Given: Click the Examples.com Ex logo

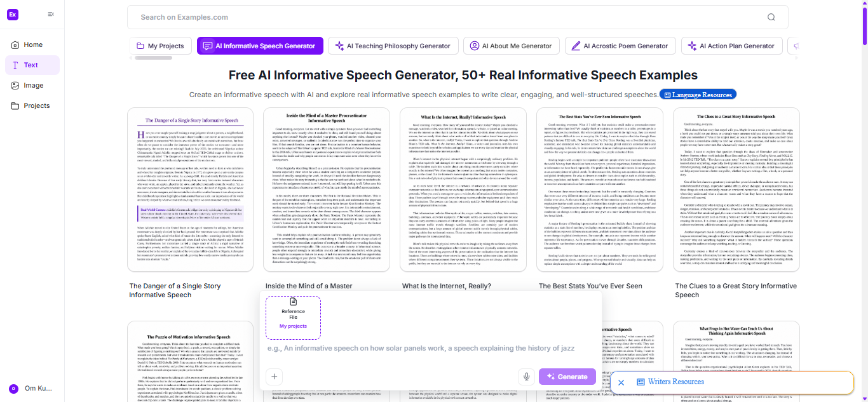Looking at the screenshot, I should [13, 14].
